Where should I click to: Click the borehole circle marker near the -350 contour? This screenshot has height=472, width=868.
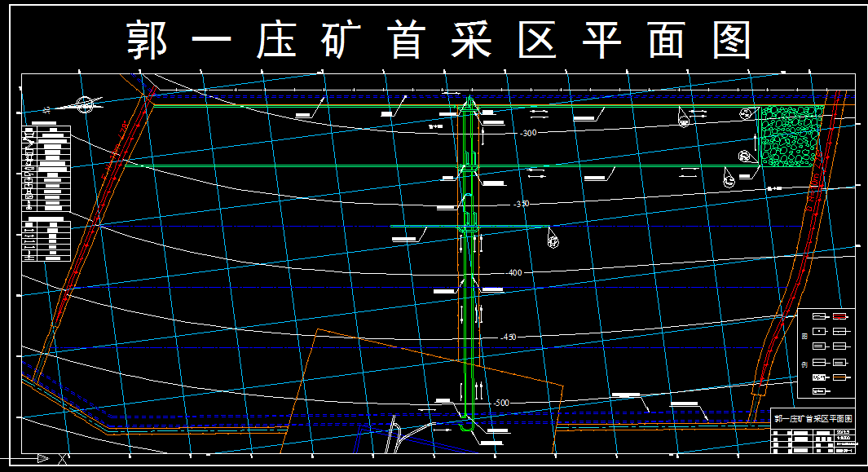click(553, 241)
